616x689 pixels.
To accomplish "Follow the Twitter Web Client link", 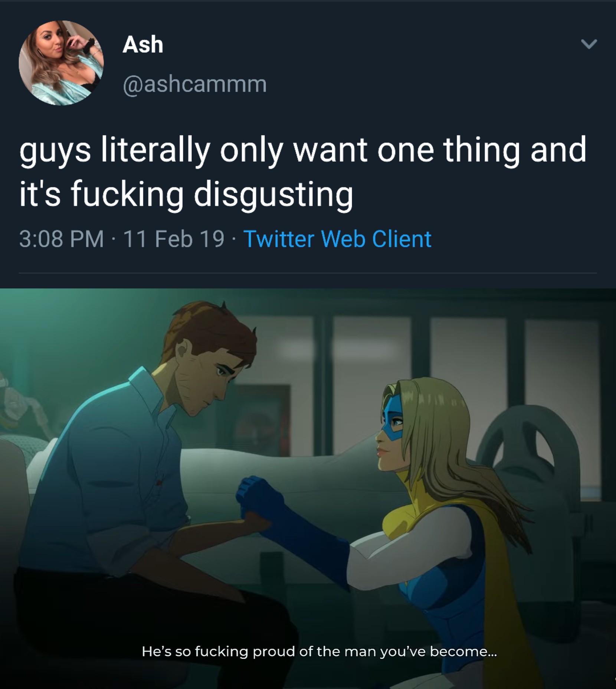I will click(337, 239).
